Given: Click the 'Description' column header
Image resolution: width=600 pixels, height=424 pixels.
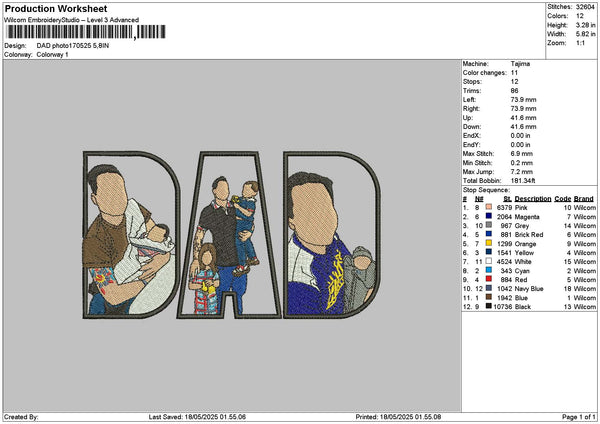Looking at the screenshot, I should click(x=533, y=199).
